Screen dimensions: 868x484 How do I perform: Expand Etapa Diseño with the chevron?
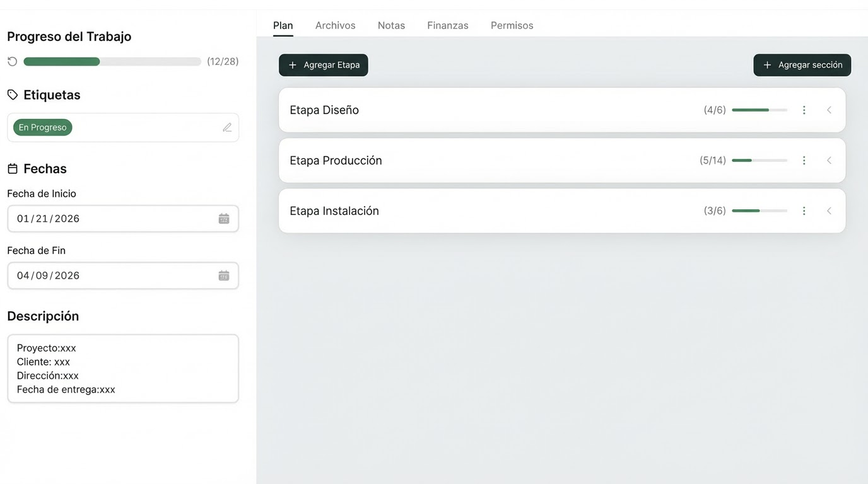click(829, 110)
